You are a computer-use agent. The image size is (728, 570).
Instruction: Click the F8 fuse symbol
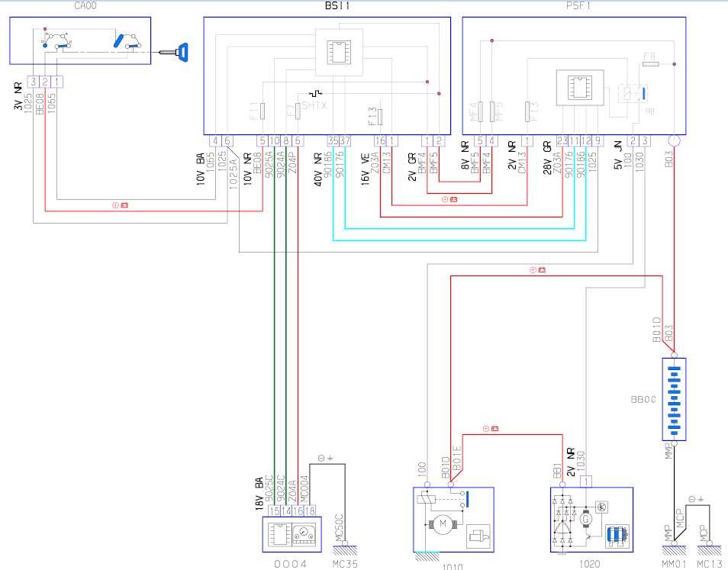click(650, 63)
